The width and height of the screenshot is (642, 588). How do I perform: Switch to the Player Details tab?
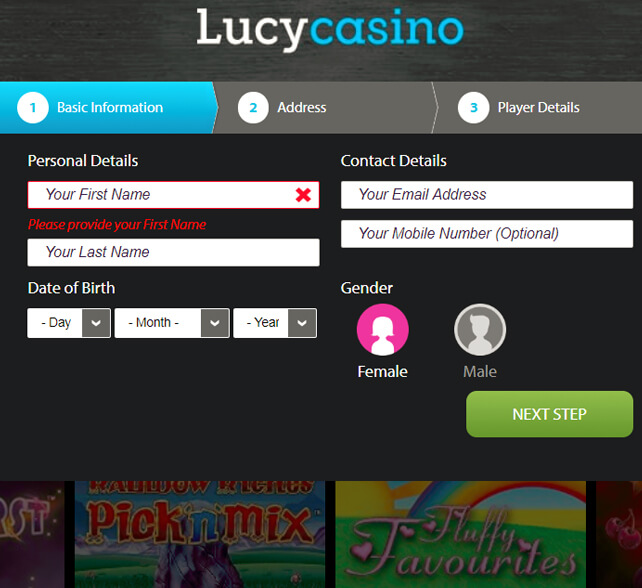click(537, 108)
